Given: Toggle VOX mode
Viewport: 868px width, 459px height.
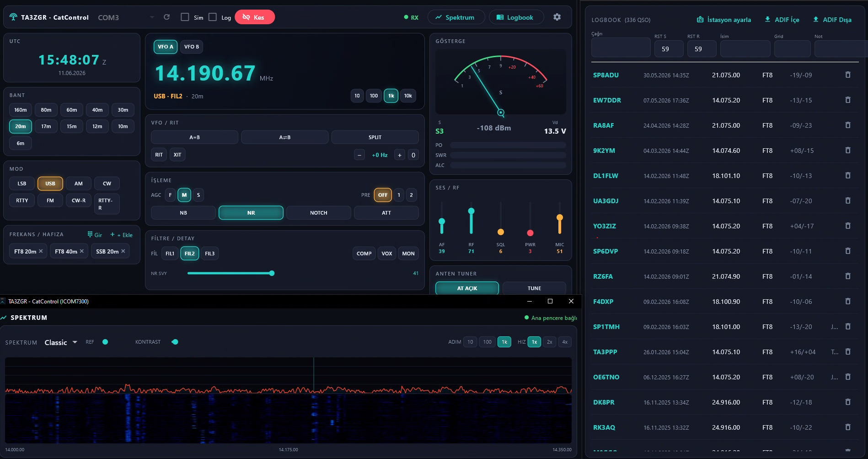Looking at the screenshot, I should click(x=387, y=254).
